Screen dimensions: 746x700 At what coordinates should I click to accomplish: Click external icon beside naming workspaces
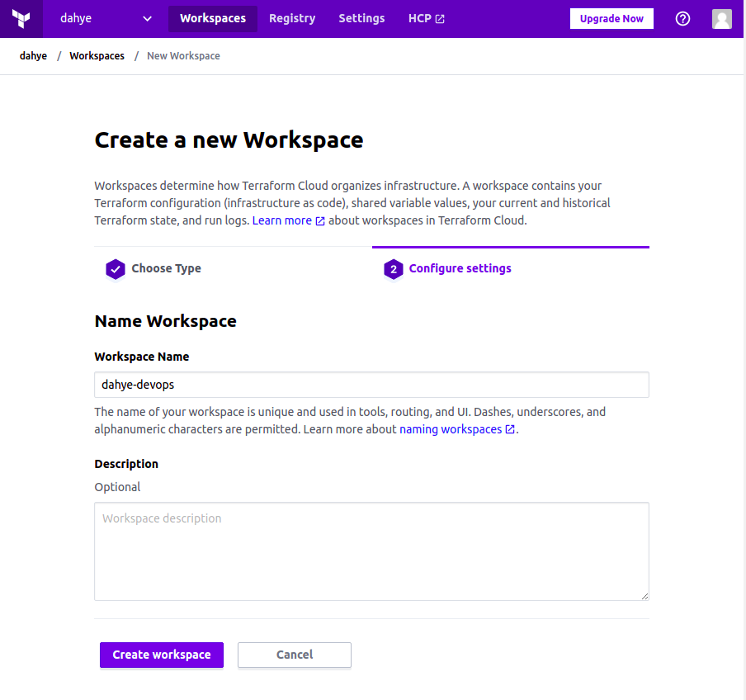pos(510,429)
